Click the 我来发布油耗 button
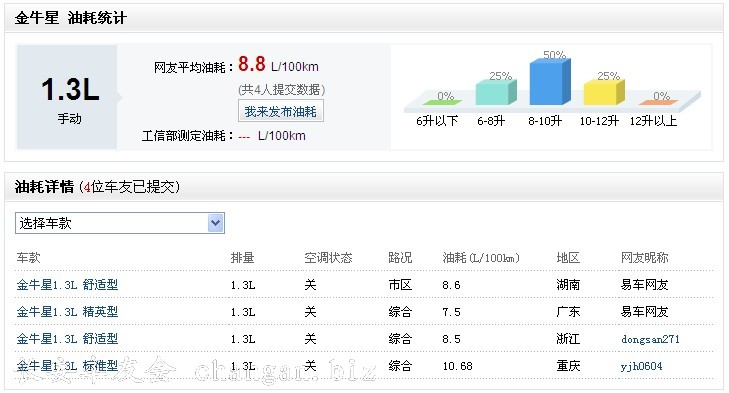The height and width of the screenshot is (393, 729). click(281, 112)
